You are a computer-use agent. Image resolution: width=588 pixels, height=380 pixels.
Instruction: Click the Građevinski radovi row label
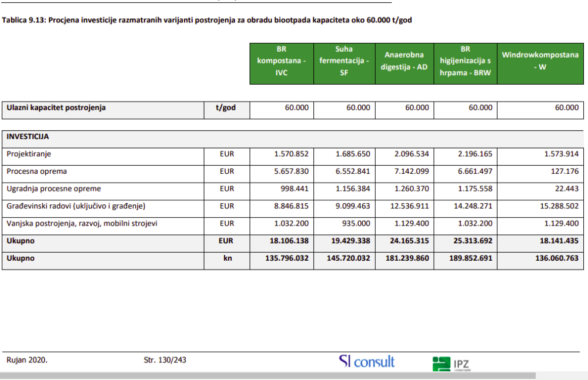(75, 206)
